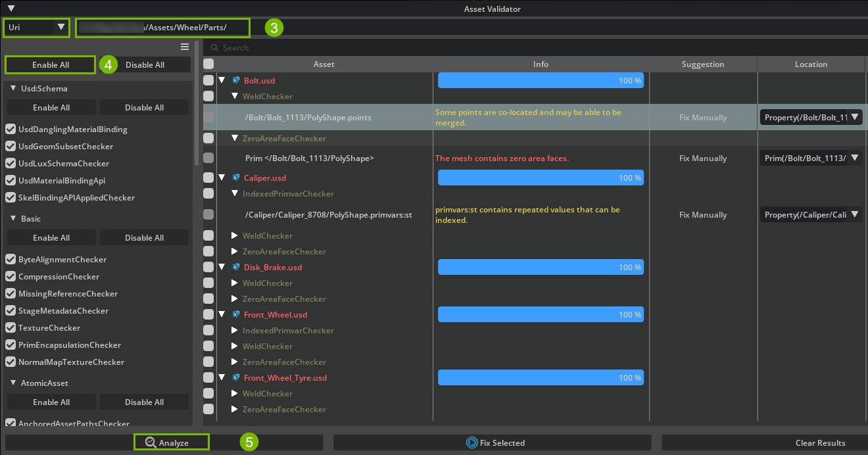Click Disable All under Basic
The image size is (868, 455).
click(x=145, y=237)
